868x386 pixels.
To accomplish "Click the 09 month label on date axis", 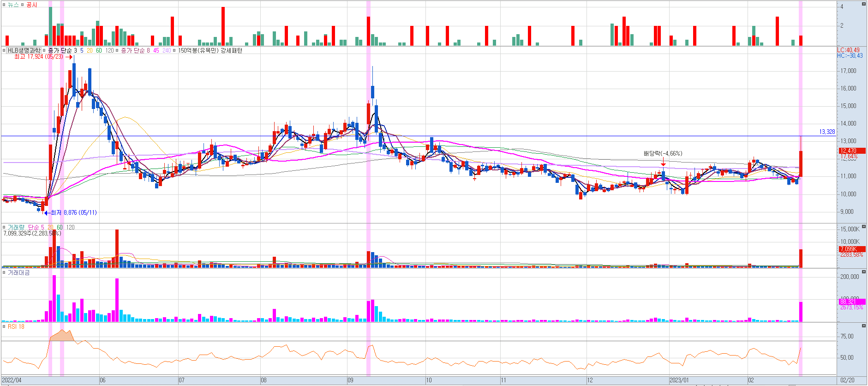I will tap(350, 380).
